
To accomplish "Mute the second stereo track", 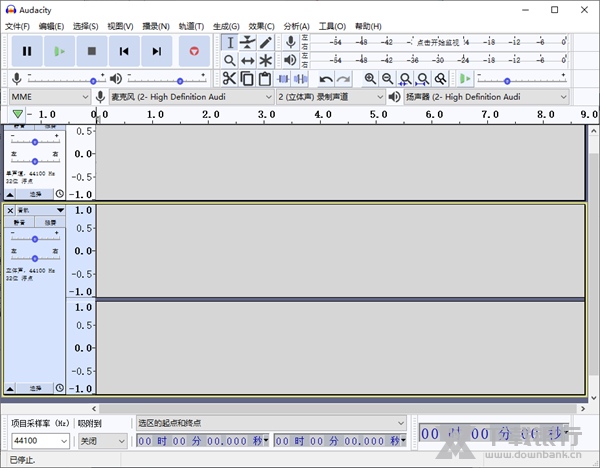I will click(21, 222).
